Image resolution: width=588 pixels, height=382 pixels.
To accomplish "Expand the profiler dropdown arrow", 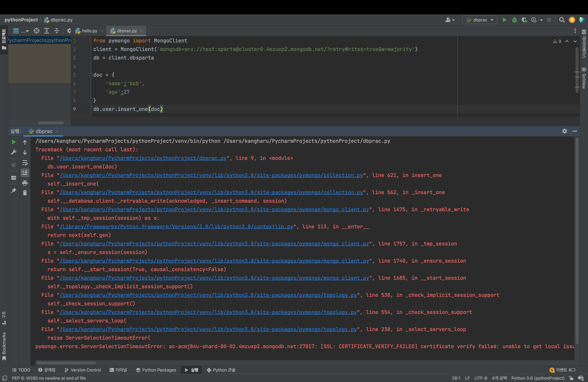I will 541,20.
